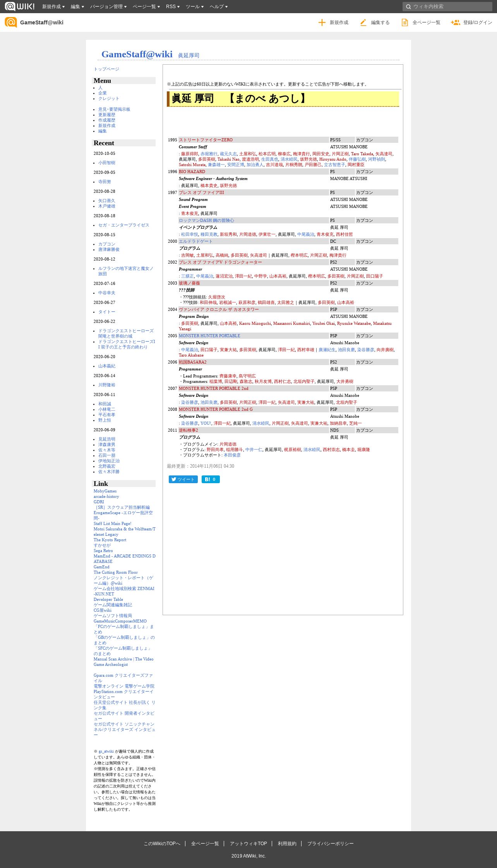497x868 pixels.
Task: Click the 眞延厚司 page title link
Action: pyautogui.click(x=189, y=56)
